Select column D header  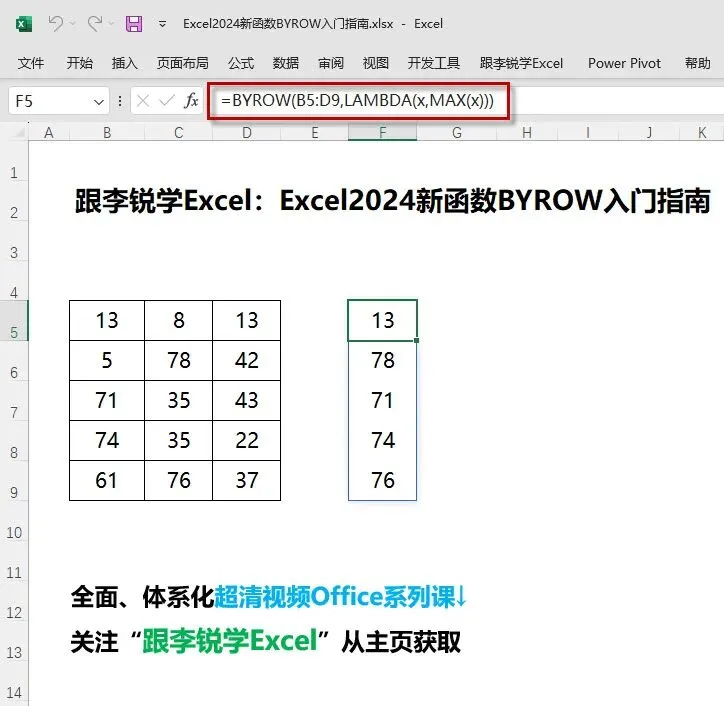[x=247, y=133]
